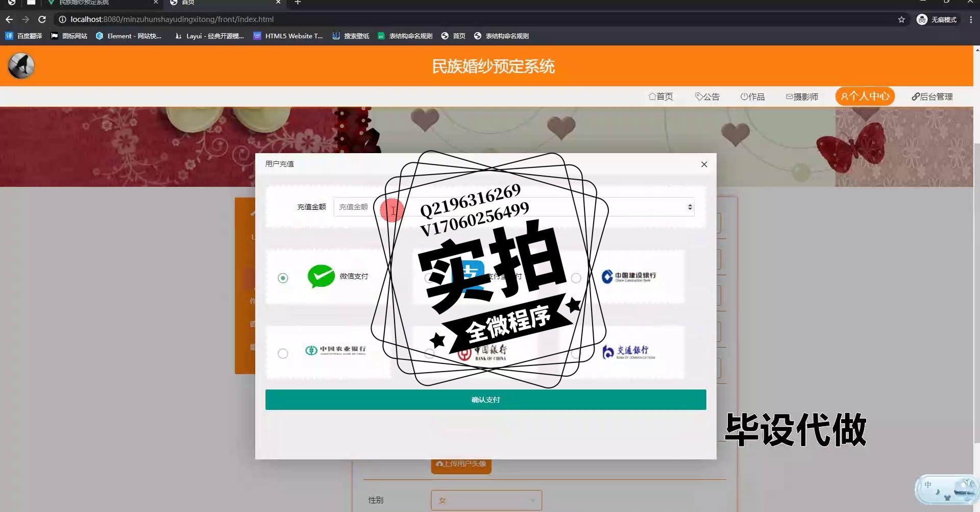
Task: Open the 百度翻译 bookmark
Action: [23, 36]
